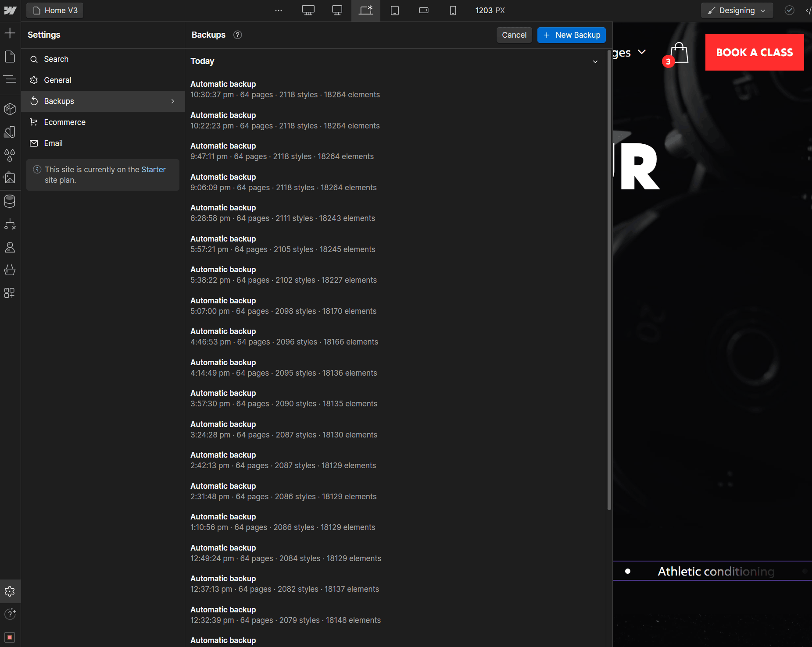Open the three-dots canvas options menu
Image resolution: width=812 pixels, height=647 pixels.
tap(279, 11)
